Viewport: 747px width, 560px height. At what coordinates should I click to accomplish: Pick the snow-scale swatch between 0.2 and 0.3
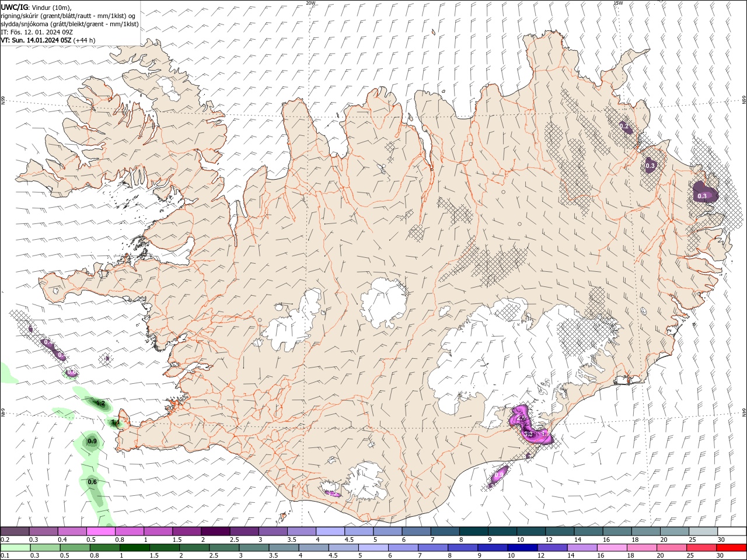click(15, 531)
